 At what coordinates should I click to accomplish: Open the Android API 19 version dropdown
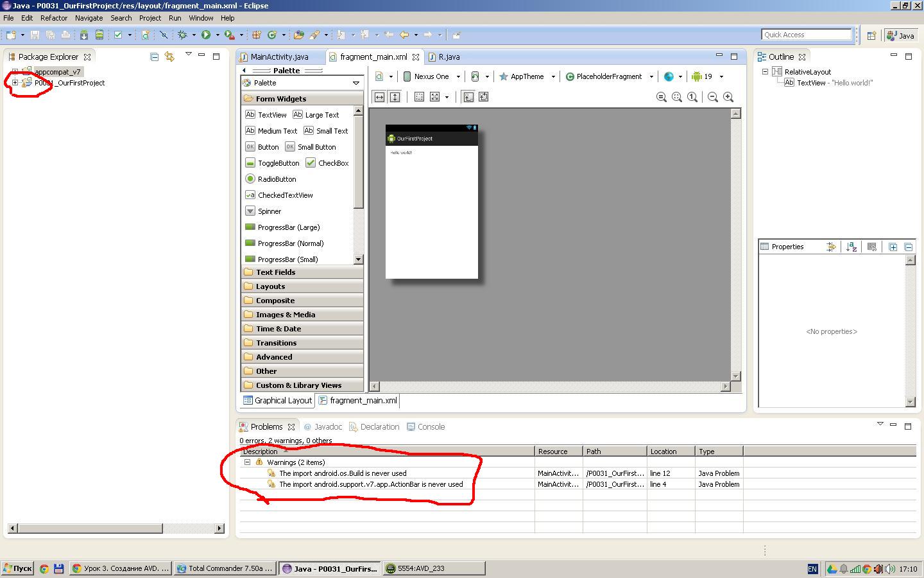pyautogui.click(x=708, y=76)
